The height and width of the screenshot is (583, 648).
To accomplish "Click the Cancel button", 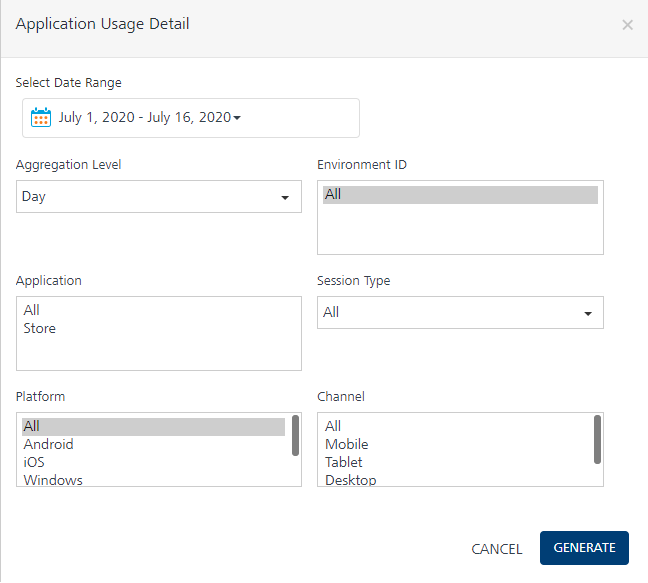I will tap(497, 549).
